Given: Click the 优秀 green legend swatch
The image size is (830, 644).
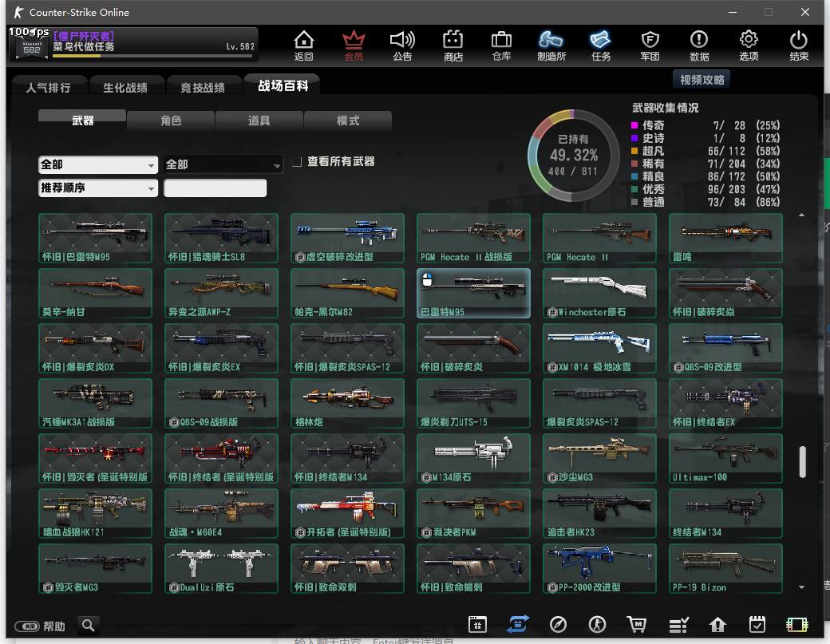Looking at the screenshot, I should coord(634,189).
